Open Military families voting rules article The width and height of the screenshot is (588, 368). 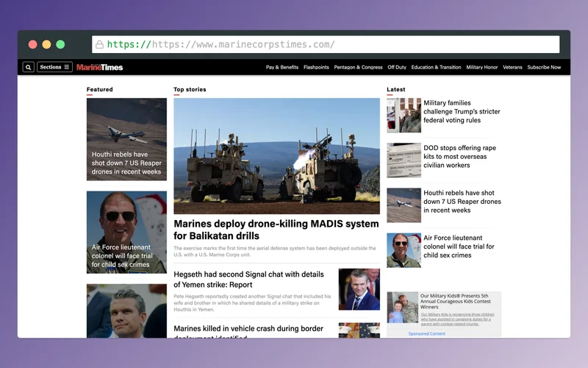462,112
